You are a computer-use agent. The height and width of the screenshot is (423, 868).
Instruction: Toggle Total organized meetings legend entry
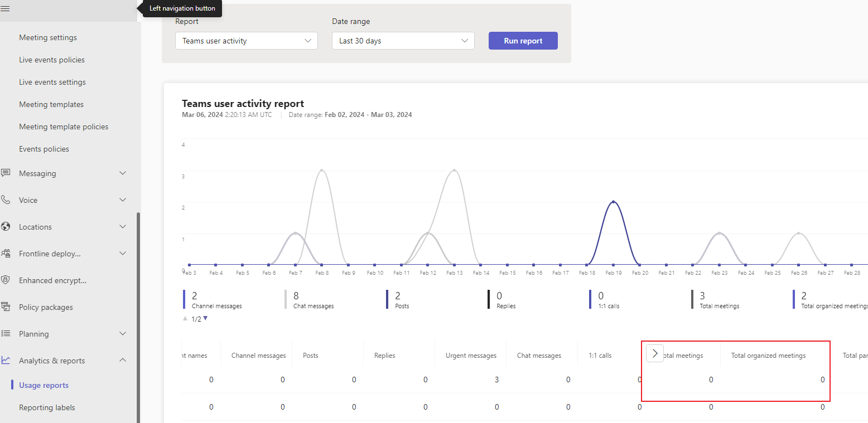830,300
